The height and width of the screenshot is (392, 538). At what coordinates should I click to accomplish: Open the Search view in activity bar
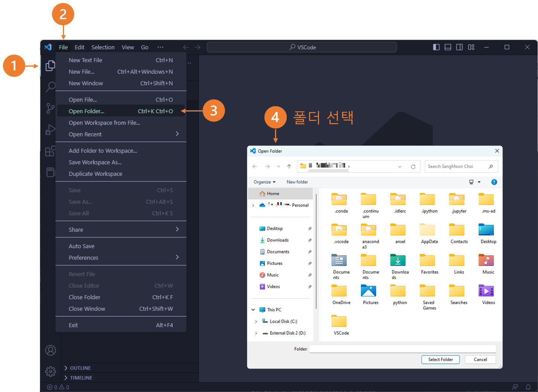[50, 87]
